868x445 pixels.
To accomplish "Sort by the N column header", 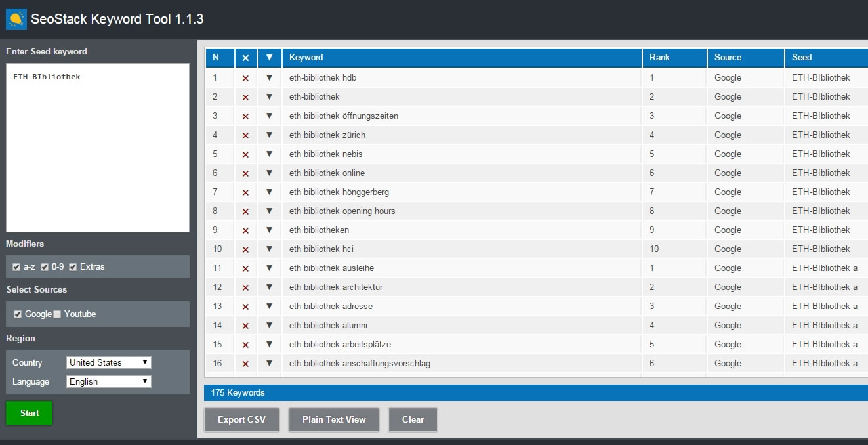I will (220, 58).
